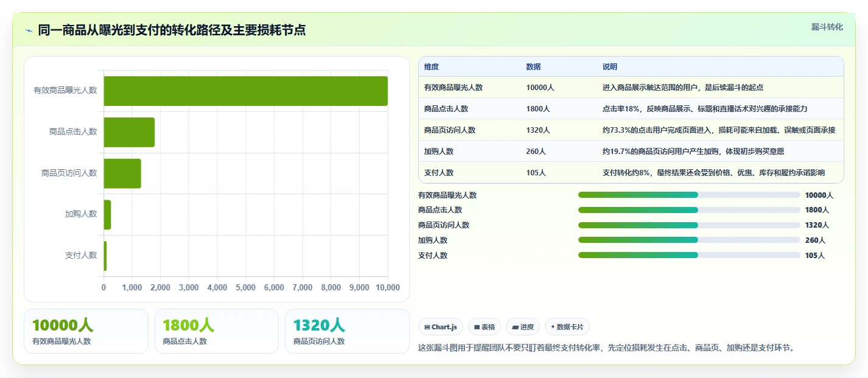The height and width of the screenshot is (378, 868).
Task: Click the description mentioning 约73.3%
Action: [719, 130]
